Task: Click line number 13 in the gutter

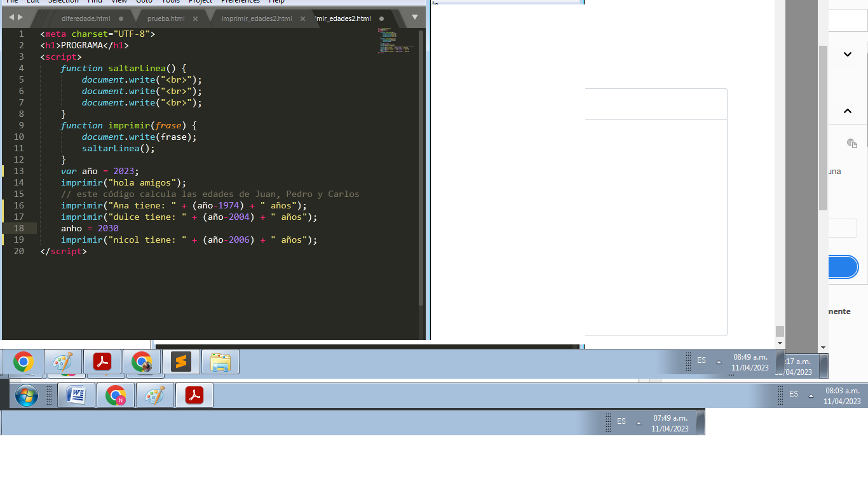Action: [19, 171]
